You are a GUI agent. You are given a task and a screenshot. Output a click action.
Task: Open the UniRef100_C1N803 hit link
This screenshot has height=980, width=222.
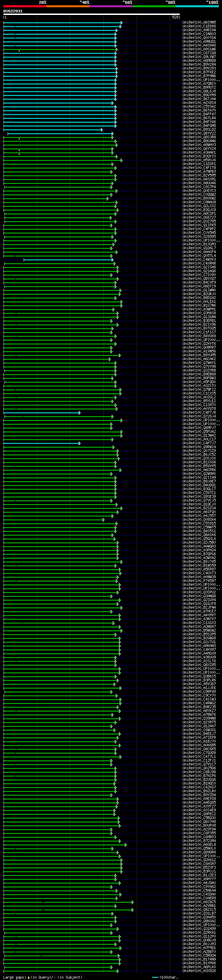(x=199, y=34)
